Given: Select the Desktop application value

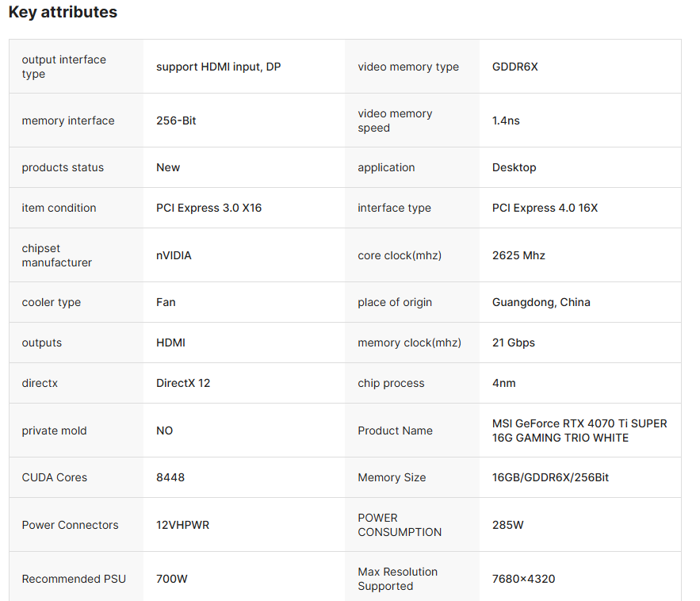Looking at the screenshot, I should [514, 167].
